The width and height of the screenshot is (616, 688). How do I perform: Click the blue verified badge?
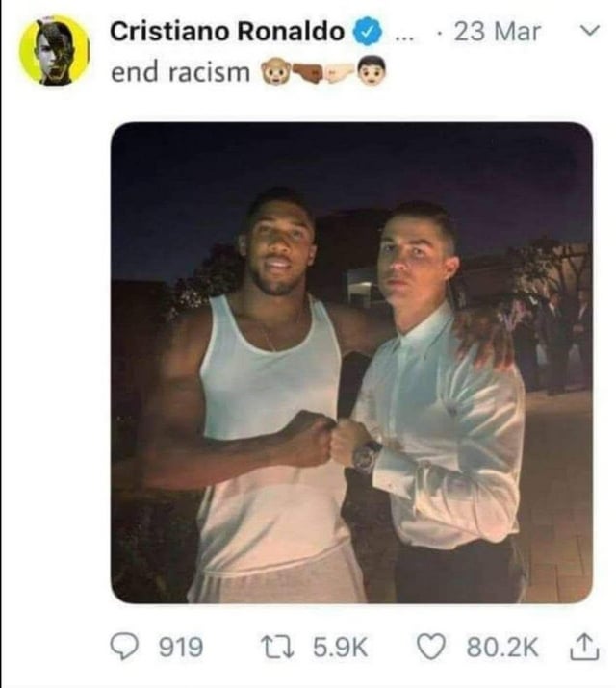coord(368,32)
